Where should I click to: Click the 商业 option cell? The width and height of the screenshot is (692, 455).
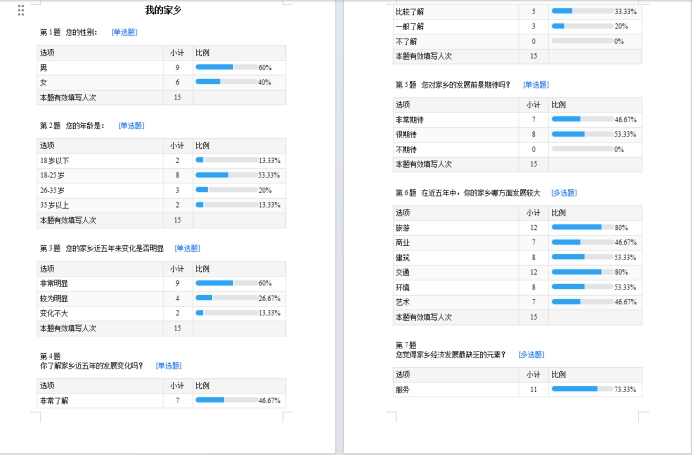(456, 243)
